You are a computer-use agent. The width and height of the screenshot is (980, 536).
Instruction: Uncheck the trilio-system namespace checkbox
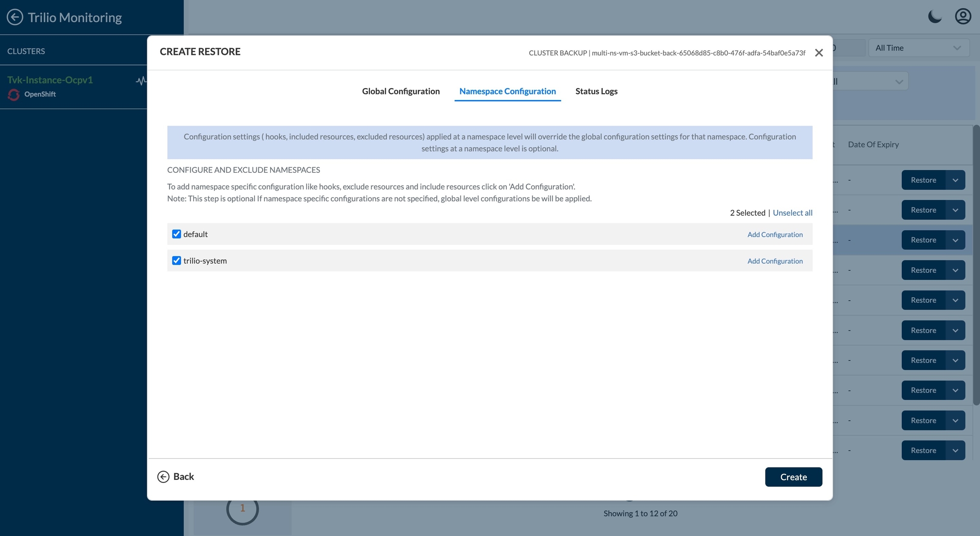click(x=177, y=260)
